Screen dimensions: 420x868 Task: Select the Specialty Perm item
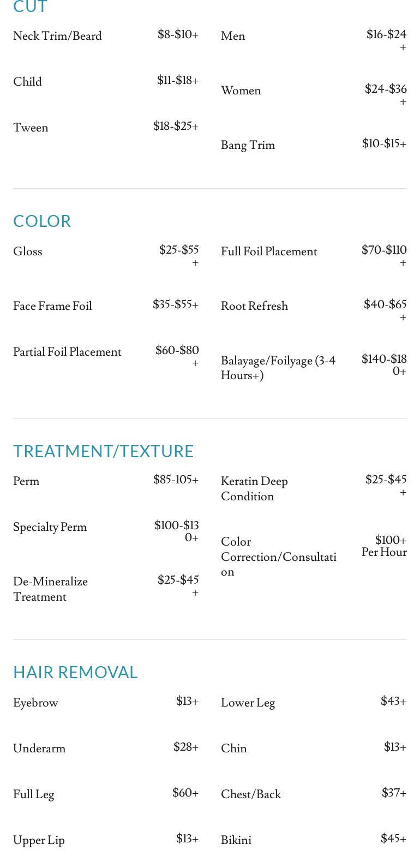50,527
